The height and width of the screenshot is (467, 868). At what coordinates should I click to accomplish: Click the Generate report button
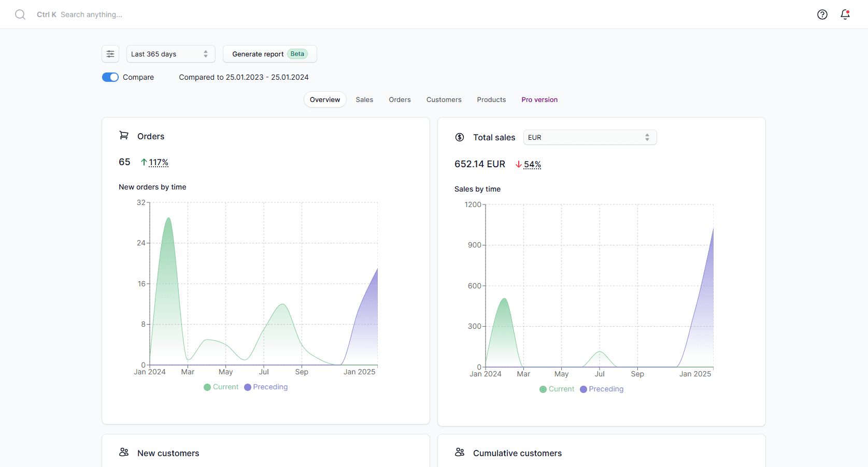[269, 54]
